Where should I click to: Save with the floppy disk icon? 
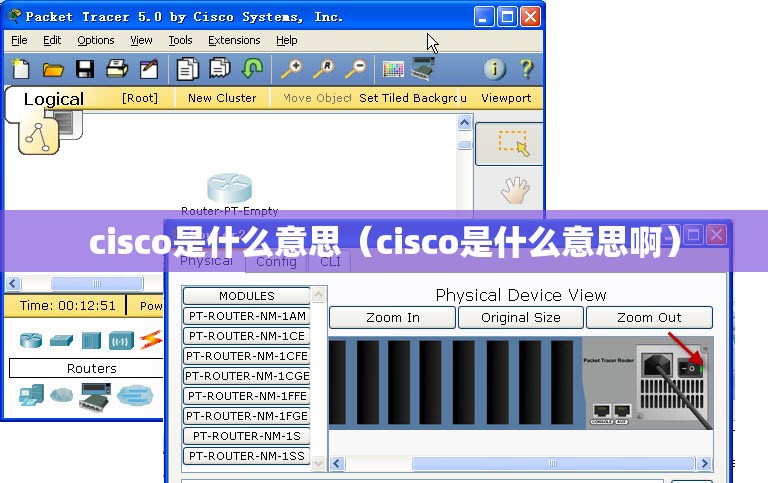pyautogui.click(x=85, y=69)
